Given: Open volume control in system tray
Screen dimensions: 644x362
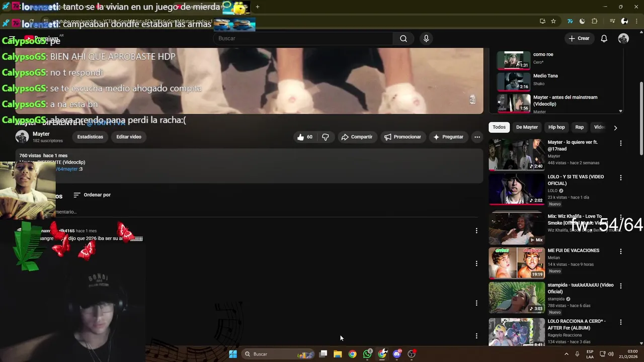Looking at the screenshot, I should tap(611, 354).
